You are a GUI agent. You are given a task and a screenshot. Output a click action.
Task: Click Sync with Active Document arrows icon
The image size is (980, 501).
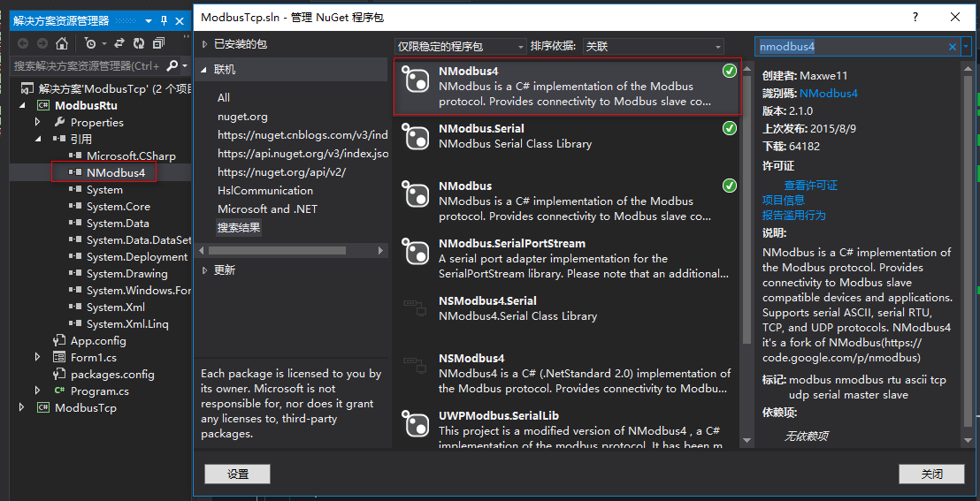click(x=119, y=43)
